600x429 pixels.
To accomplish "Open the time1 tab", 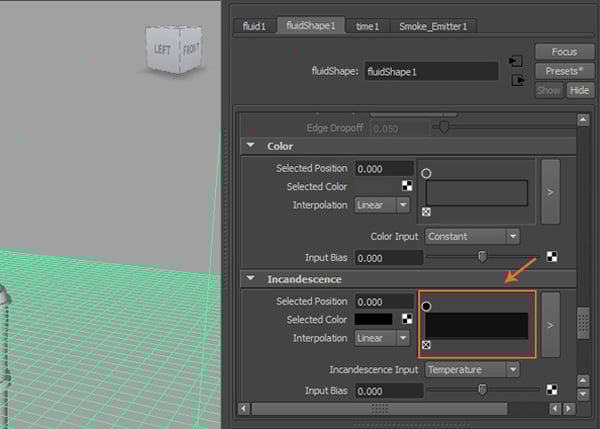I will pos(367,26).
